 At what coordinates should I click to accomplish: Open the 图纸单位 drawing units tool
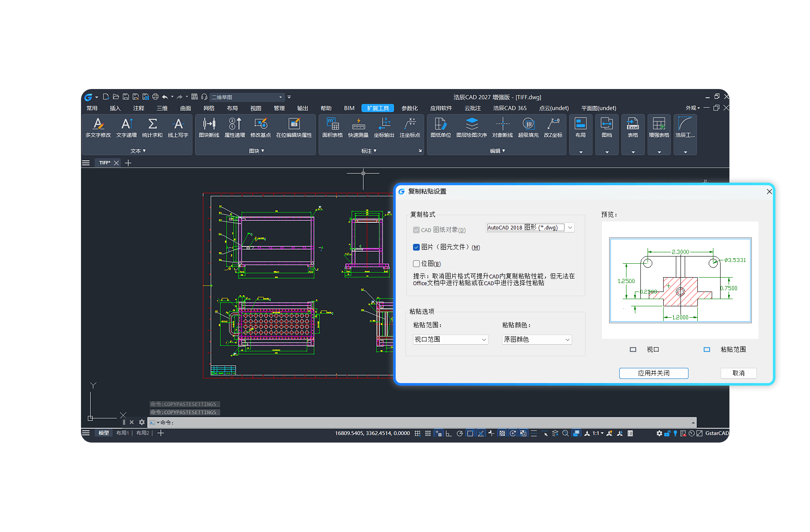[x=440, y=127]
